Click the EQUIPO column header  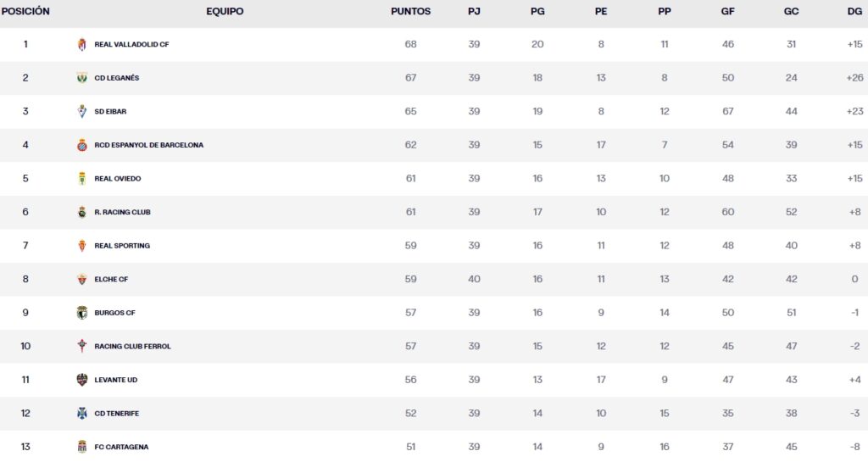(x=225, y=12)
